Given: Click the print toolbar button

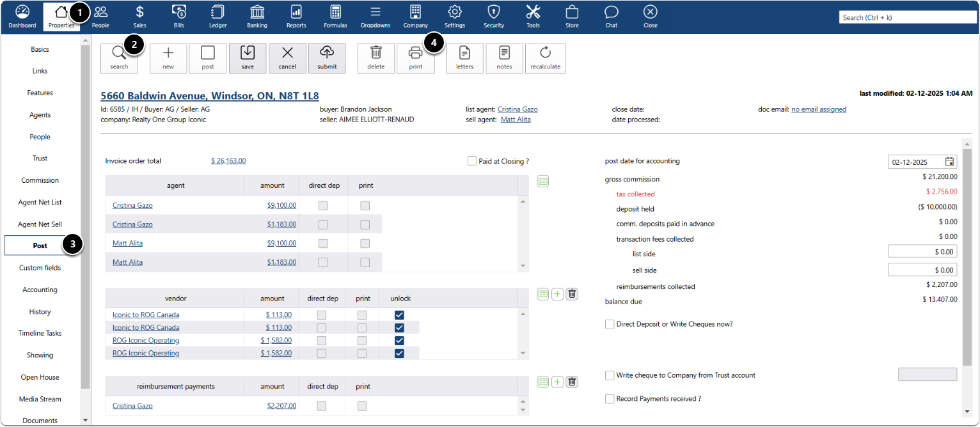Looking at the screenshot, I should tap(416, 58).
